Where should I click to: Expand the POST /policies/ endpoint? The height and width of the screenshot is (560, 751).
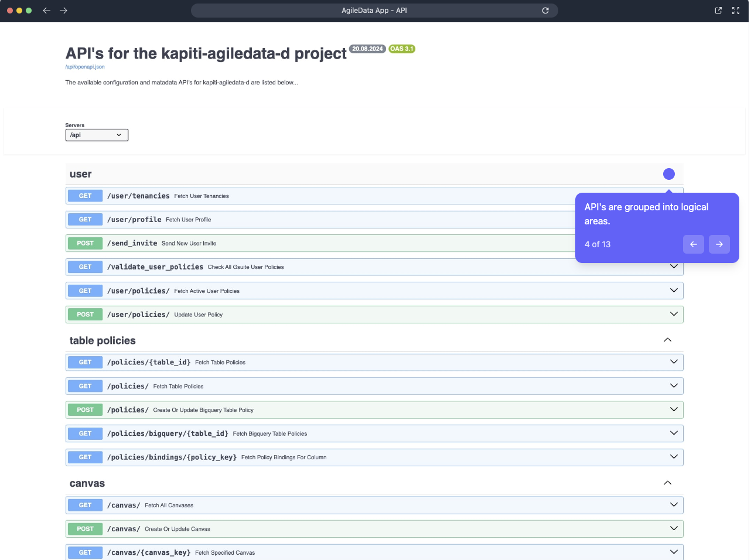pos(674,409)
